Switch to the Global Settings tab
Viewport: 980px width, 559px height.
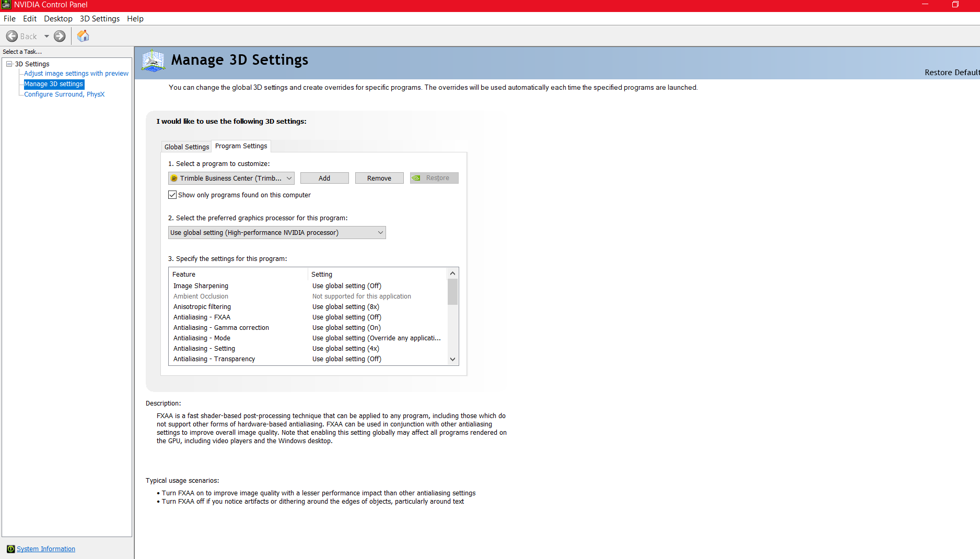point(186,147)
